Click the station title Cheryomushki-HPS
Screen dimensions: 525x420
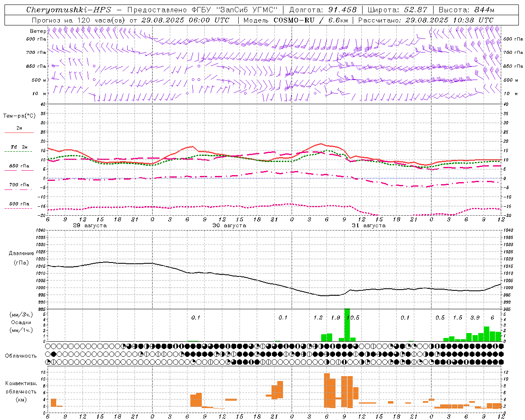68,10
